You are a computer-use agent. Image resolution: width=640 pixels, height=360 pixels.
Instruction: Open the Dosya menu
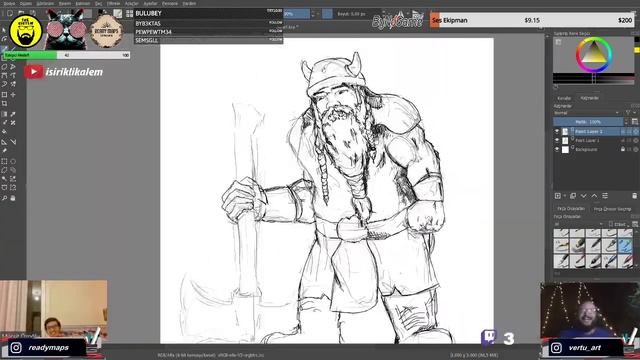pyautogui.click(x=9, y=3)
